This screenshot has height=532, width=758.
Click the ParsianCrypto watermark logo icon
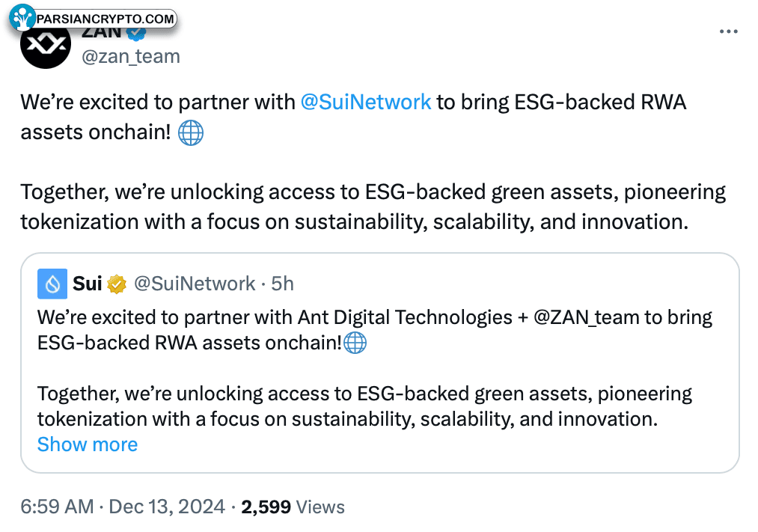tap(22, 17)
